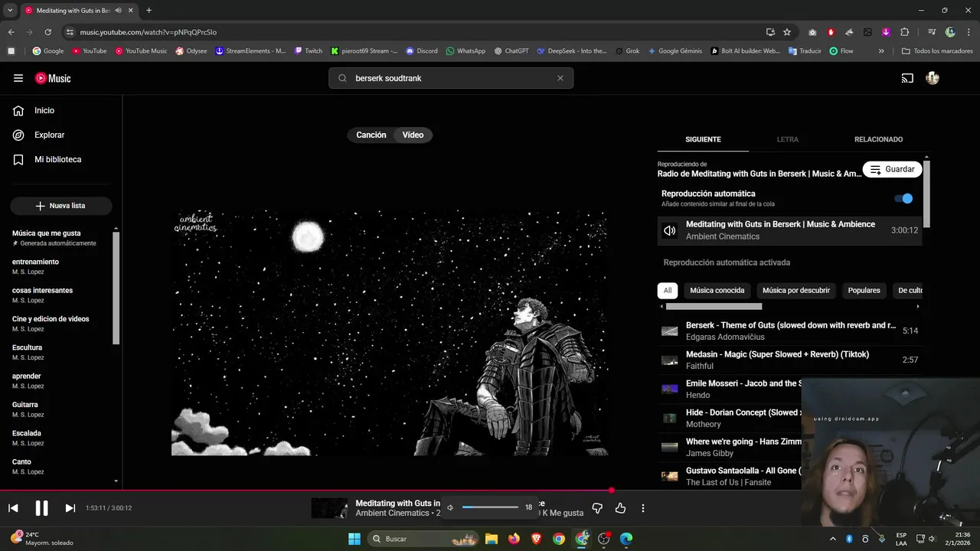Open the Relacionado tab
The width and height of the screenshot is (980, 551).
878,139
